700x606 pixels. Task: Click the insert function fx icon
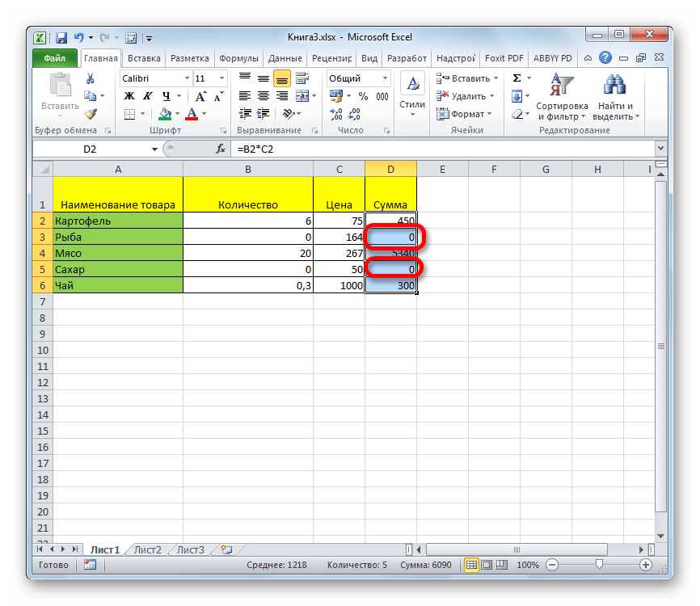pyautogui.click(x=220, y=149)
